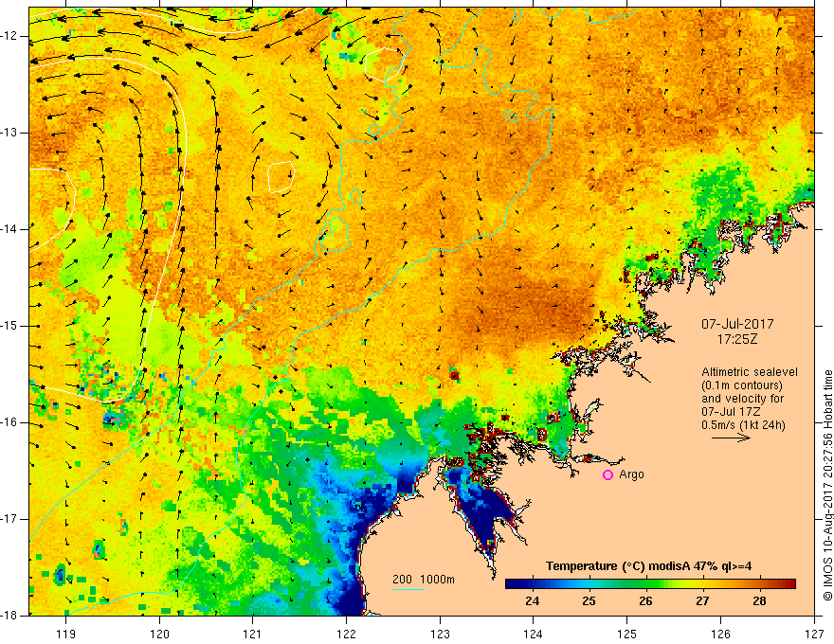Image resolution: width=834 pixels, height=644 pixels.
Task: Click the longitude axis label '125'
Action: [x=627, y=634]
